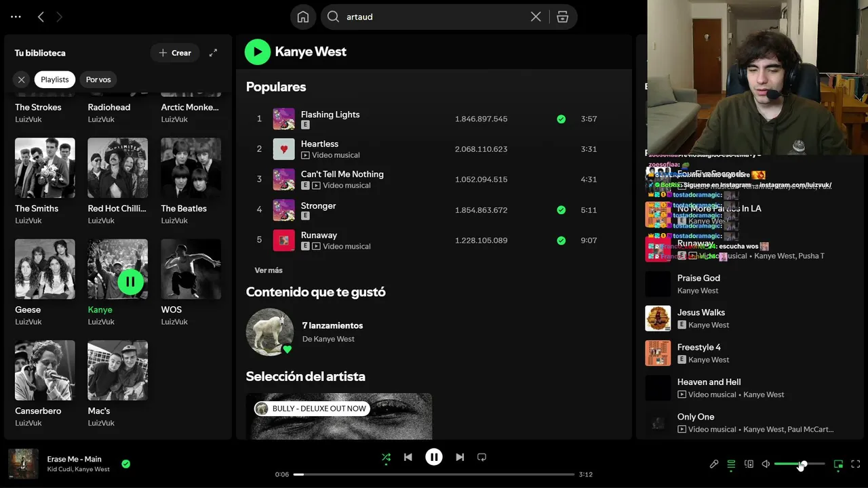Open the Radiohead playlist title
Screen dimensions: 868x488
coord(109,107)
